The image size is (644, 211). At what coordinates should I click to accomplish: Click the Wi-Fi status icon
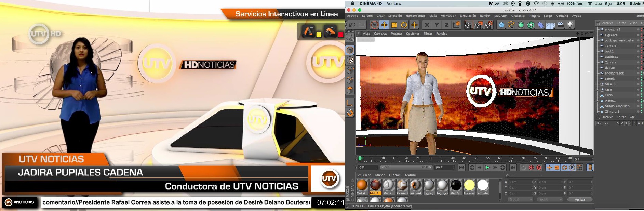pos(536,4)
